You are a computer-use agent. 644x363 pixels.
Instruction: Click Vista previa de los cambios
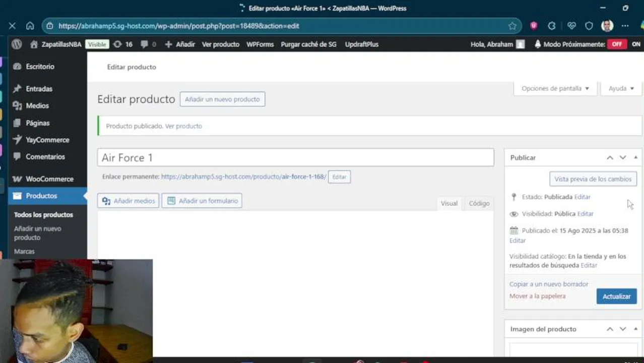click(593, 179)
